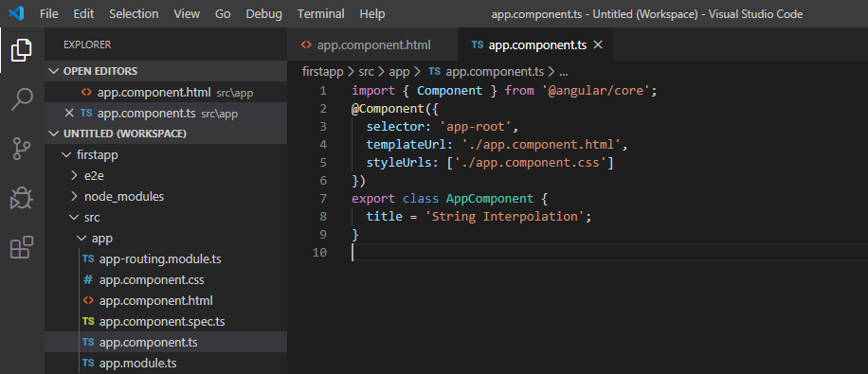Open the Terminal menu
The height and width of the screenshot is (374, 868).
tap(321, 14)
